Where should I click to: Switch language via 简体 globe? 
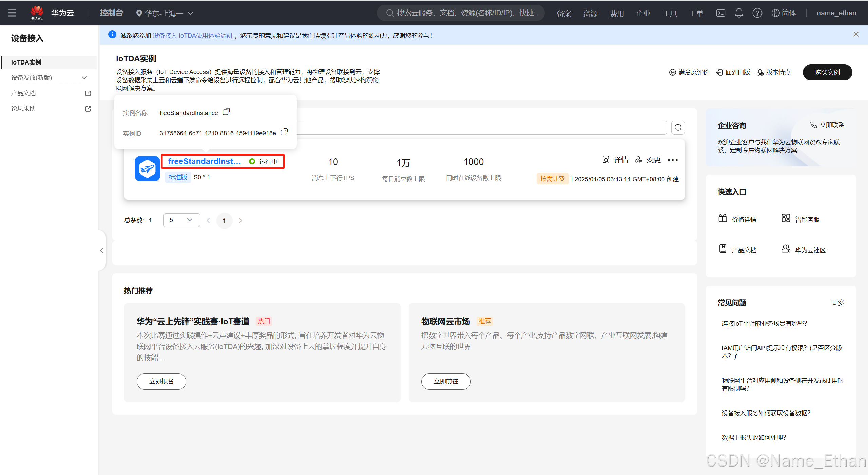[784, 13]
